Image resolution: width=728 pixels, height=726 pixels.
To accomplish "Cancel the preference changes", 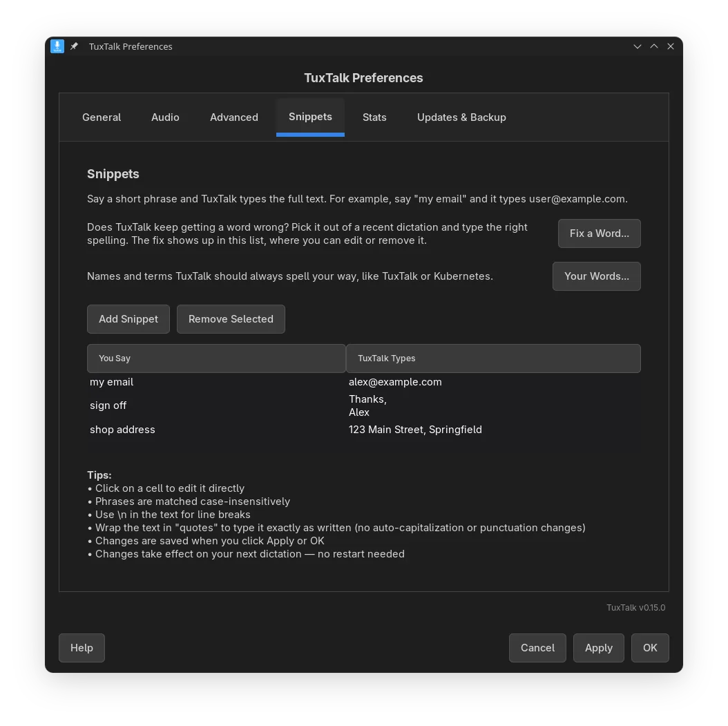I will pyautogui.click(x=537, y=647).
